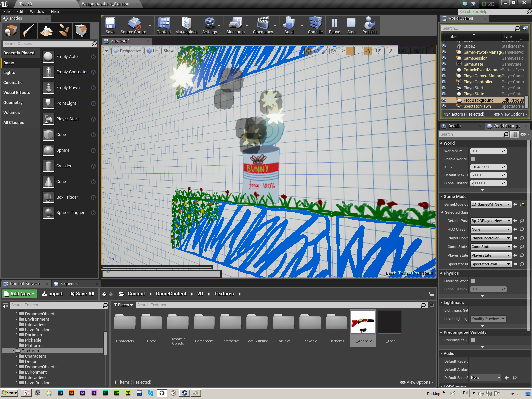Open GameMode Override dropdown
Image resolution: width=532 pixels, height=399 pixels.
tap(491, 204)
